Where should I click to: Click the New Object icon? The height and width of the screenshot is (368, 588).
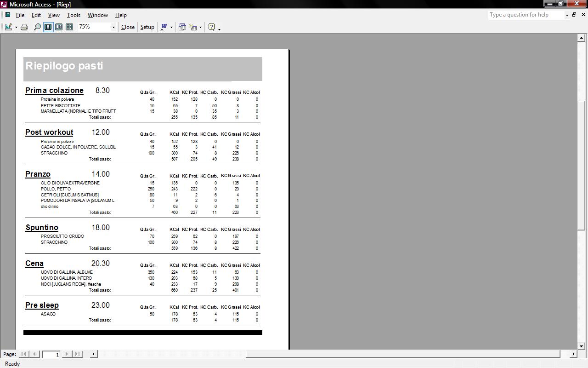click(193, 27)
